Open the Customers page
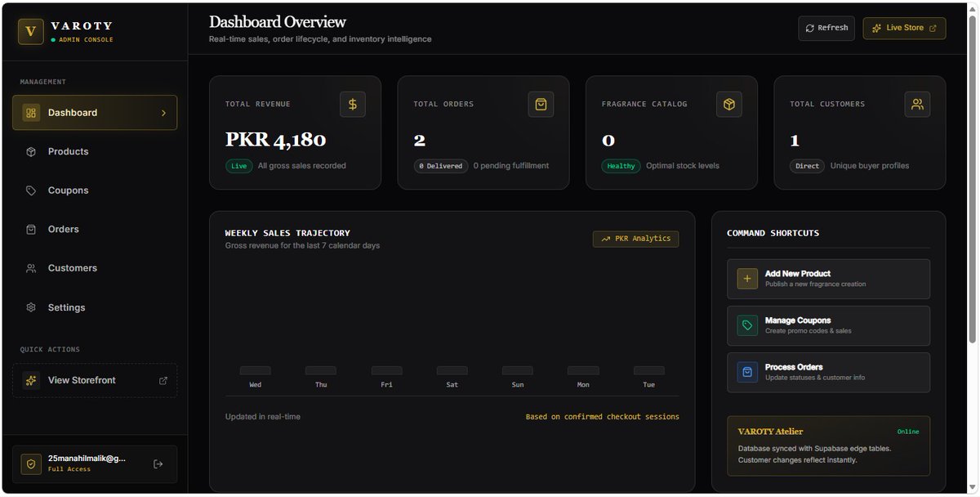Screen dimensions: 980x497 [x=95, y=268]
